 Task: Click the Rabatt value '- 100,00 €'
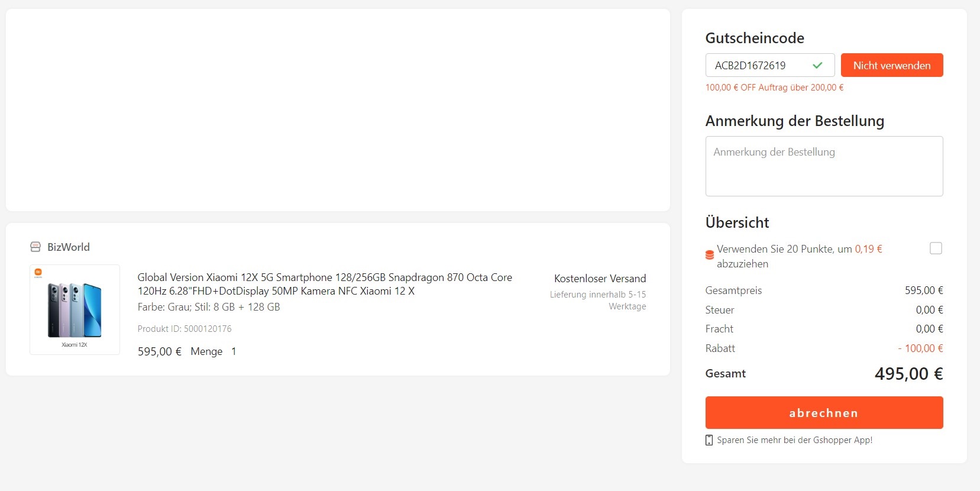(x=920, y=348)
